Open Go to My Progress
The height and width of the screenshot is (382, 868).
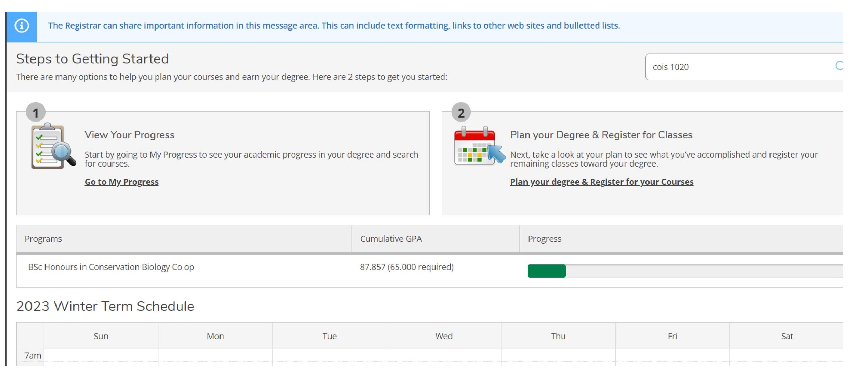click(x=121, y=182)
